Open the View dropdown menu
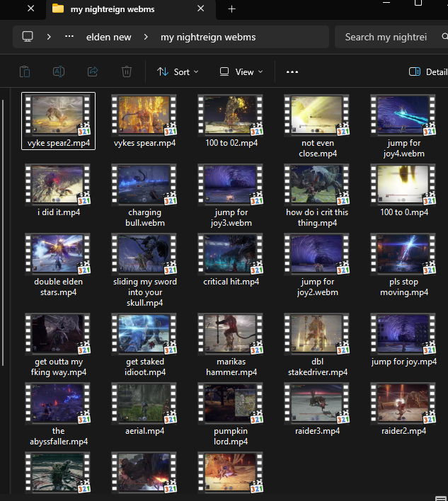448x501 pixels. click(x=241, y=72)
